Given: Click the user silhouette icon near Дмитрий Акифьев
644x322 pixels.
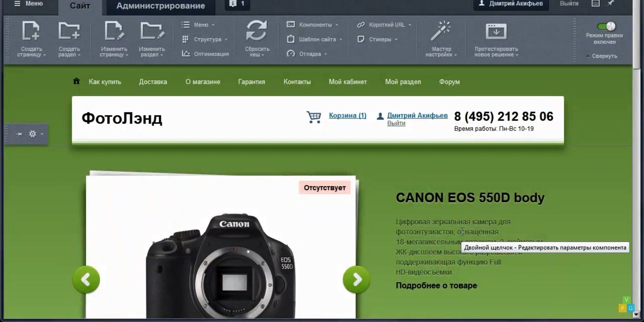Looking at the screenshot, I should (380, 116).
